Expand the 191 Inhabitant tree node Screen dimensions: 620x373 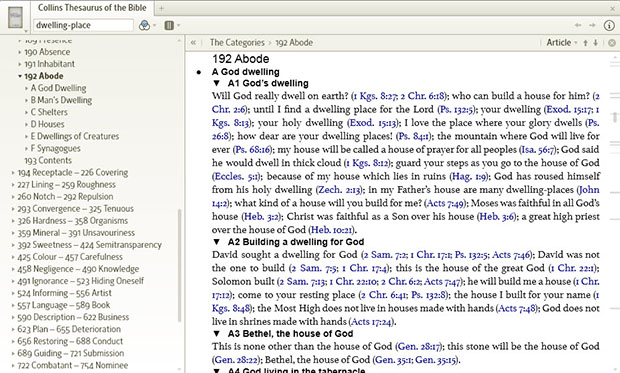(x=20, y=64)
